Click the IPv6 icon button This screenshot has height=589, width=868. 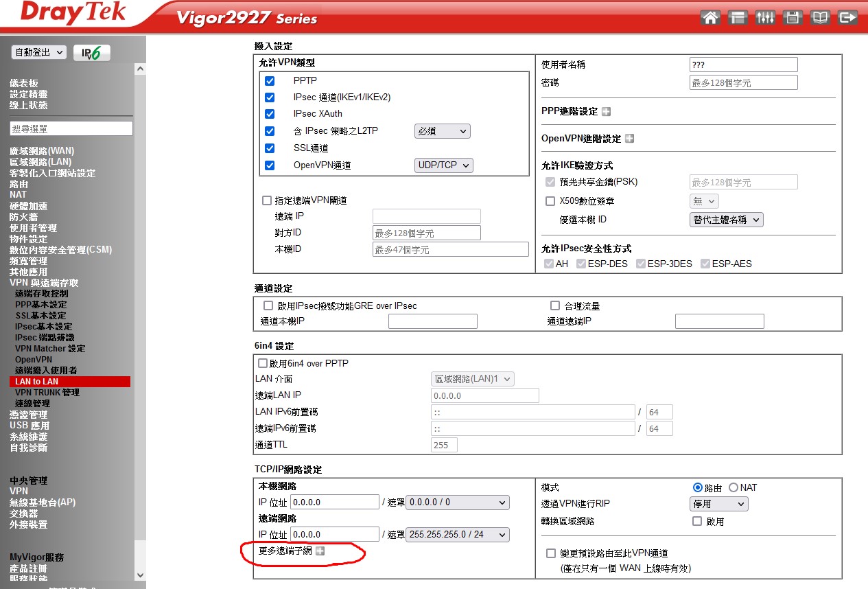pyautogui.click(x=92, y=53)
